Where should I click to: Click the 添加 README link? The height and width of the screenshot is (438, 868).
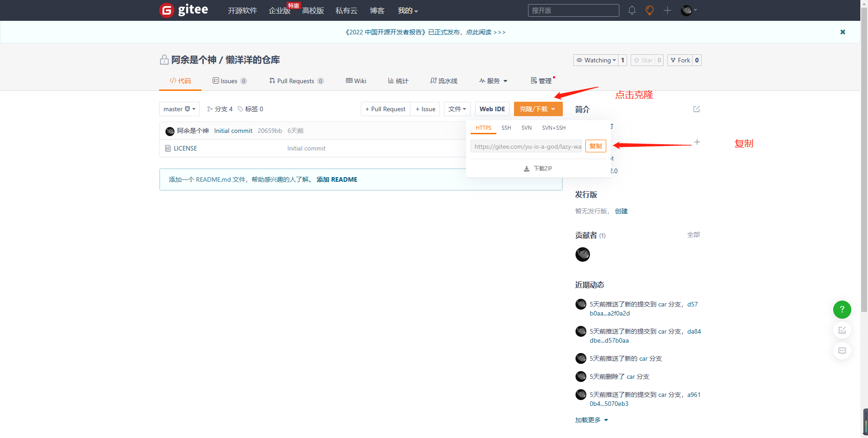337,179
